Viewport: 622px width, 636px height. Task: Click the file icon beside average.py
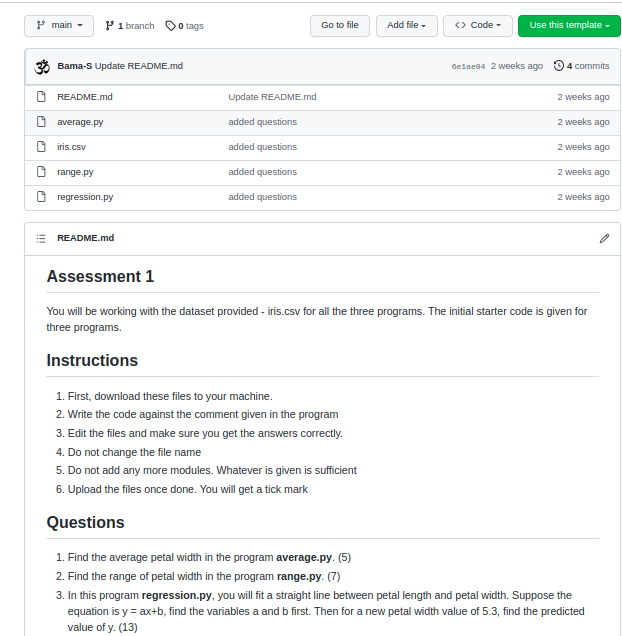click(x=42, y=122)
